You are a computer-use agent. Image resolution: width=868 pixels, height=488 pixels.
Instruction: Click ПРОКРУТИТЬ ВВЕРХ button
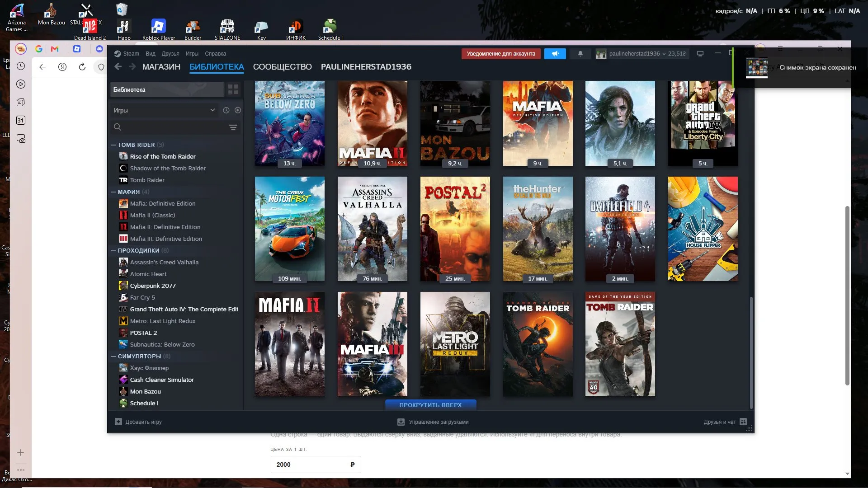coord(430,405)
